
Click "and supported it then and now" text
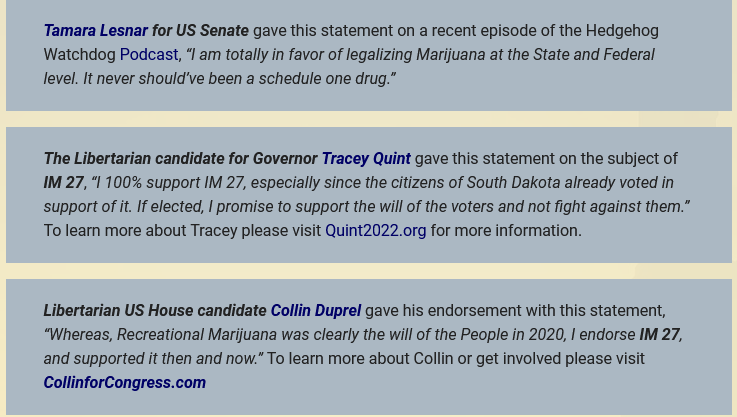(150, 359)
